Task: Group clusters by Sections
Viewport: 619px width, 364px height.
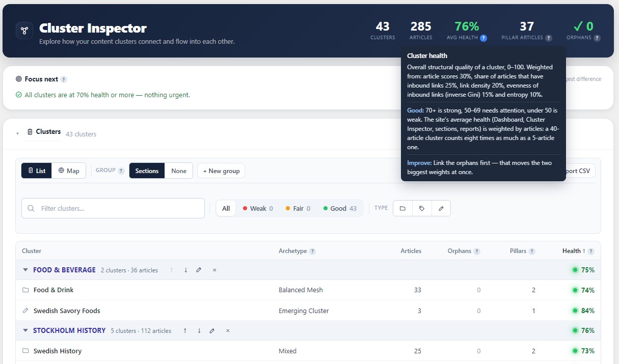Action: click(x=147, y=171)
